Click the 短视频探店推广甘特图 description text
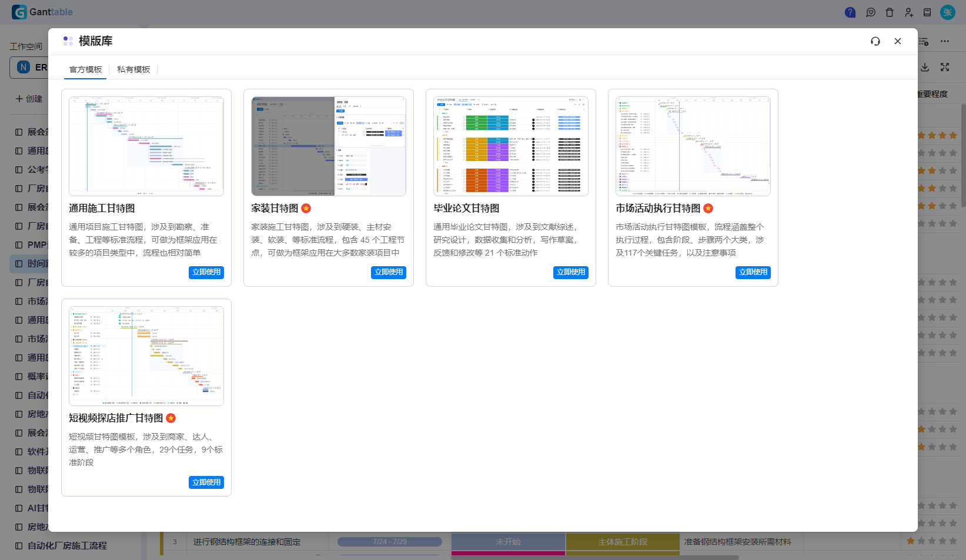Screen dimensions: 966x560 (146, 450)
